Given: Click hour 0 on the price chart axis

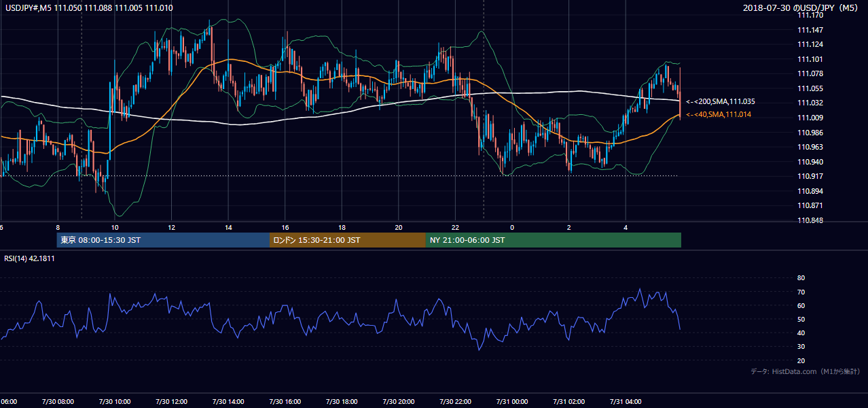Looking at the screenshot, I should tap(512, 227).
